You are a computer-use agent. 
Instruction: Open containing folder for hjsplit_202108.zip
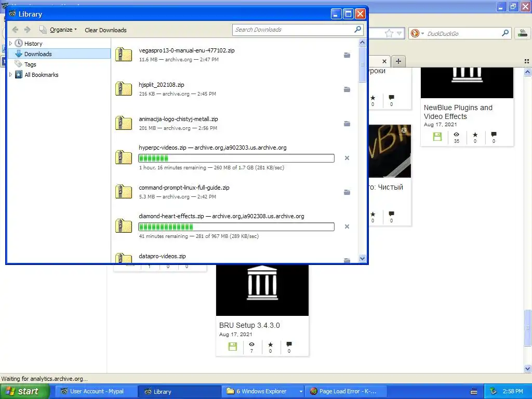coord(347,89)
